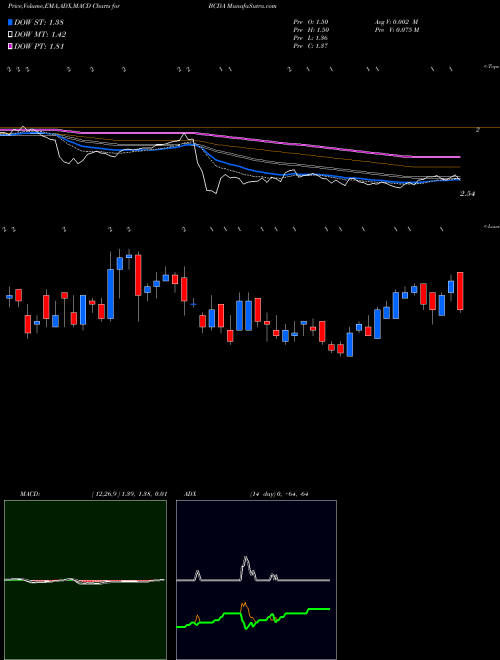Click the 'Pre C: 1.37' value
The width and height of the screenshot is (500, 660).
311,46
